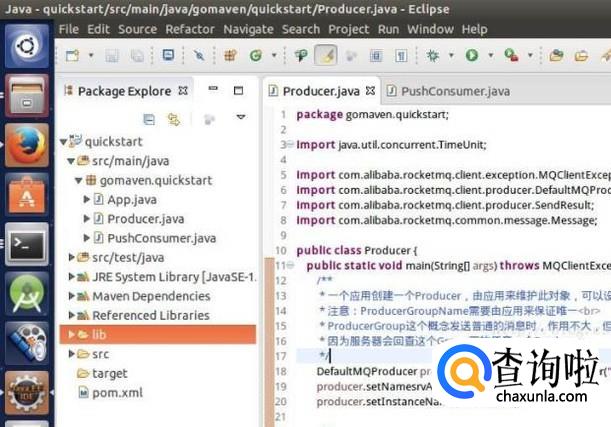The width and height of the screenshot is (611, 427).
Task: Expand PushConsumer.java in the tree
Action: pyautogui.click(x=87, y=238)
